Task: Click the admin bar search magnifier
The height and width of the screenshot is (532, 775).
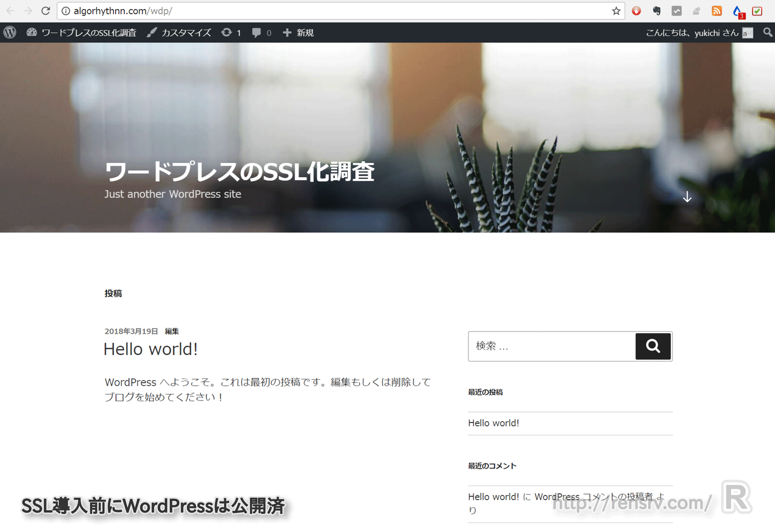Action: click(767, 32)
